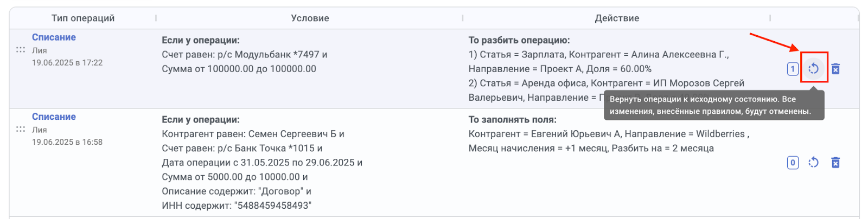Click the drag handle of the second rule
Viewport: 868px width, 219px height.
(21, 129)
